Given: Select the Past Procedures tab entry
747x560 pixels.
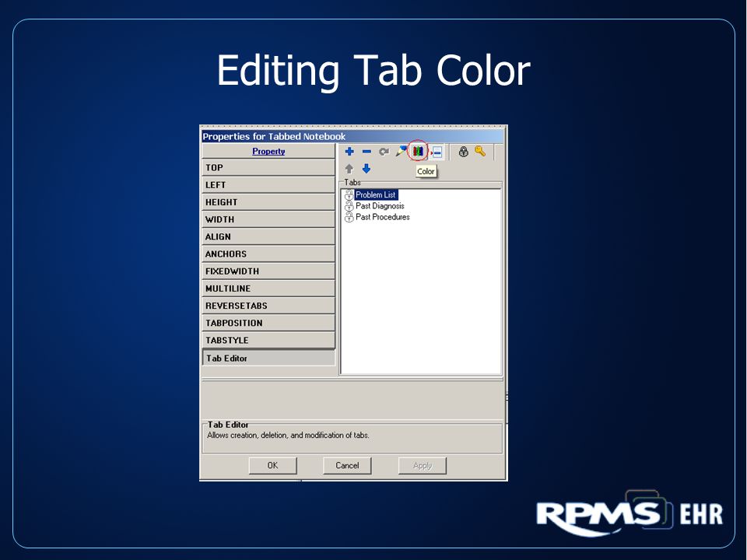Looking at the screenshot, I should pos(383,217).
